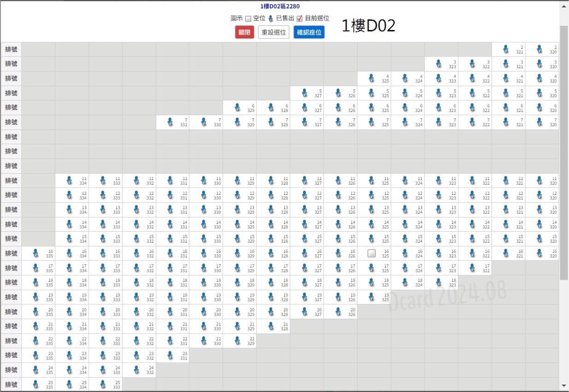Select the sold seat icon at row 18 seat 323
The image size is (569, 392).
coord(439,282)
